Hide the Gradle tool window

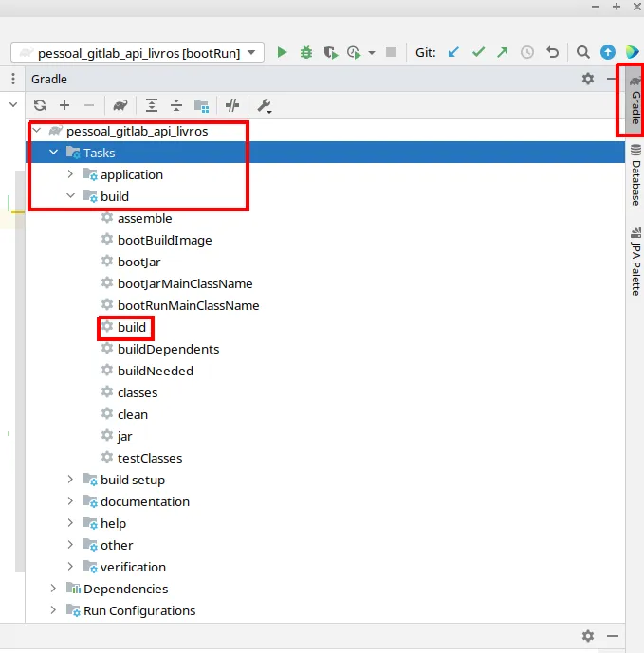(x=611, y=79)
